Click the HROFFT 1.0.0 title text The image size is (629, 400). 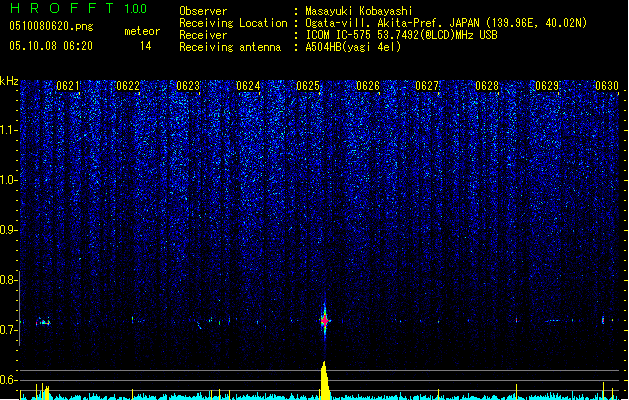[79, 8]
